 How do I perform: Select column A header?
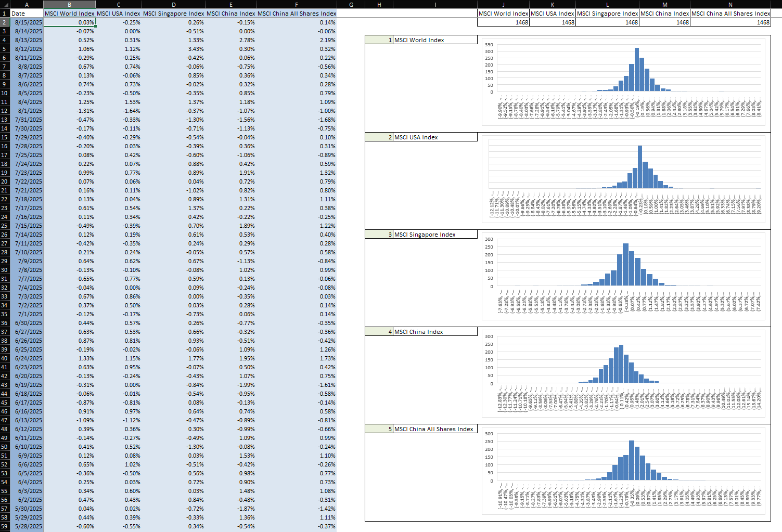click(27, 5)
